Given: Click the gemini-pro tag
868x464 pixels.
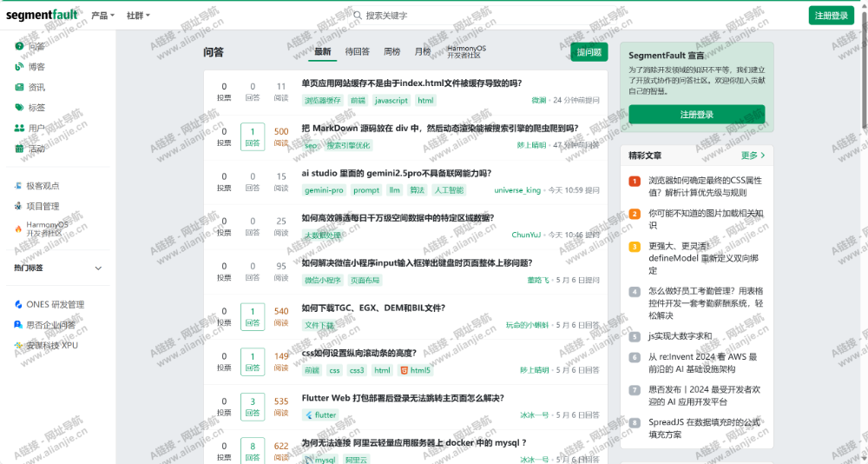Looking at the screenshot, I should tap(325, 190).
